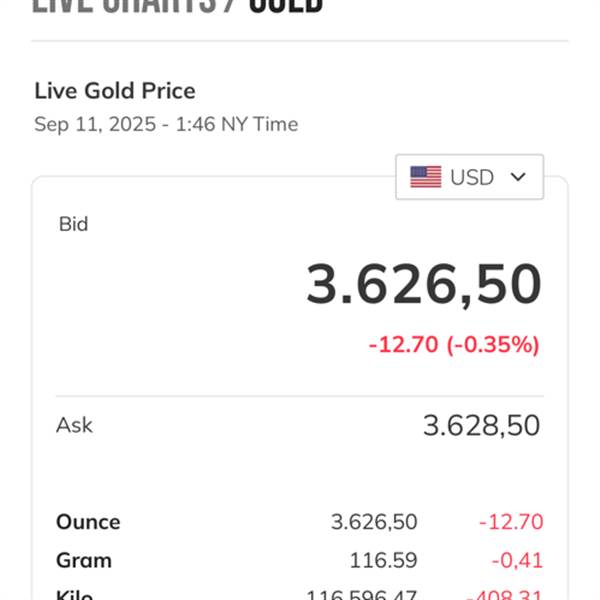Select the Kilo row label
Image resolution: width=600 pixels, height=600 pixels.
pos(74,595)
